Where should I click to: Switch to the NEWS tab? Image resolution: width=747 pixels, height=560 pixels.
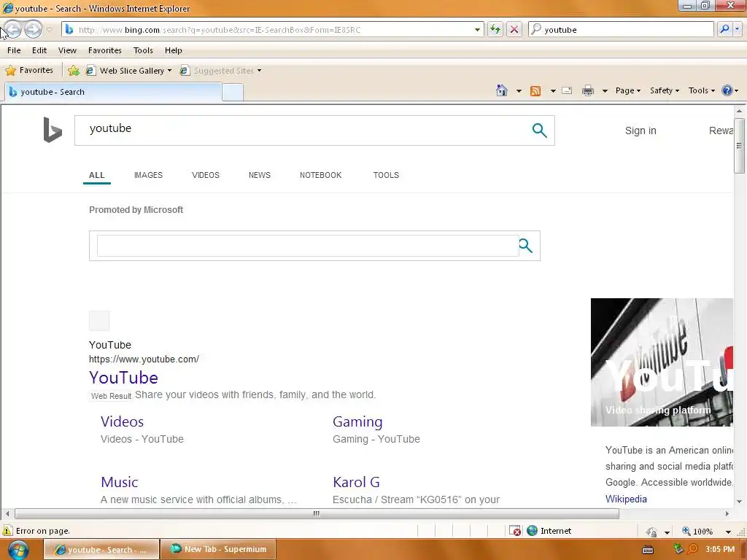(x=259, y=175)
